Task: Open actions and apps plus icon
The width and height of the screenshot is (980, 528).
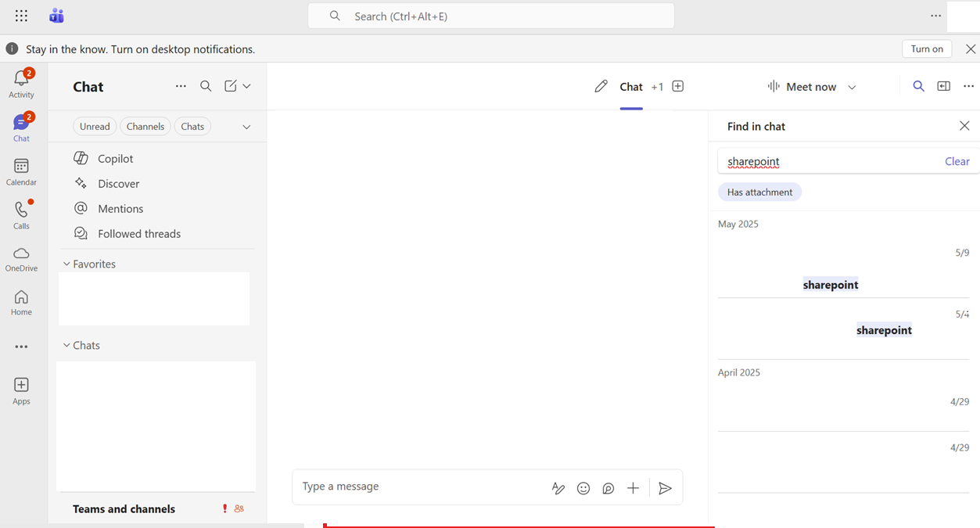Action: [x=633, y=488]
